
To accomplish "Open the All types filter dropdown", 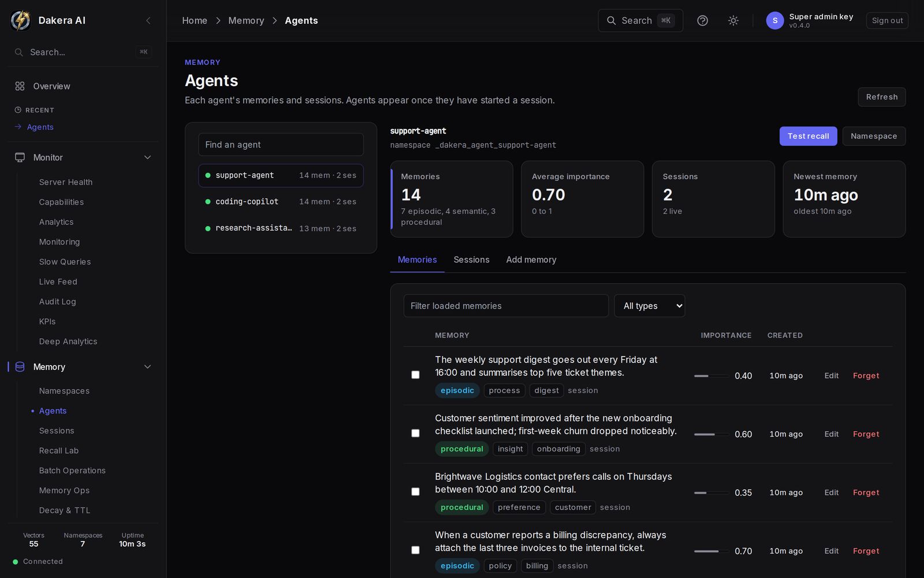I will coord(650,306).
